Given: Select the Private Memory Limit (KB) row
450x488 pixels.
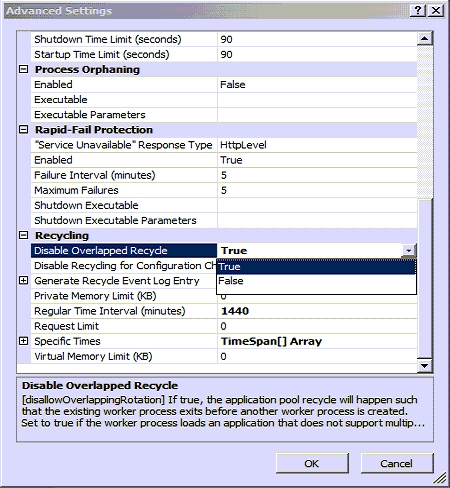Looking at the screenshot, I should [124, 296].
